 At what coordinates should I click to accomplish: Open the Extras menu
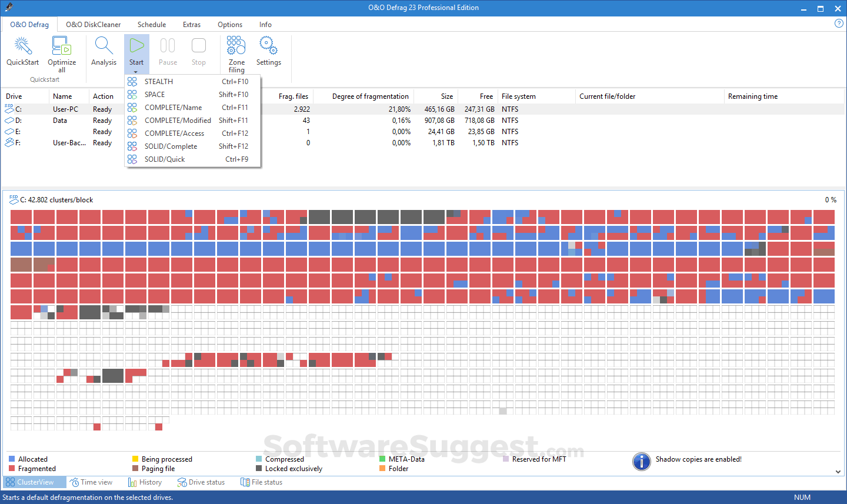coord(192,24)
